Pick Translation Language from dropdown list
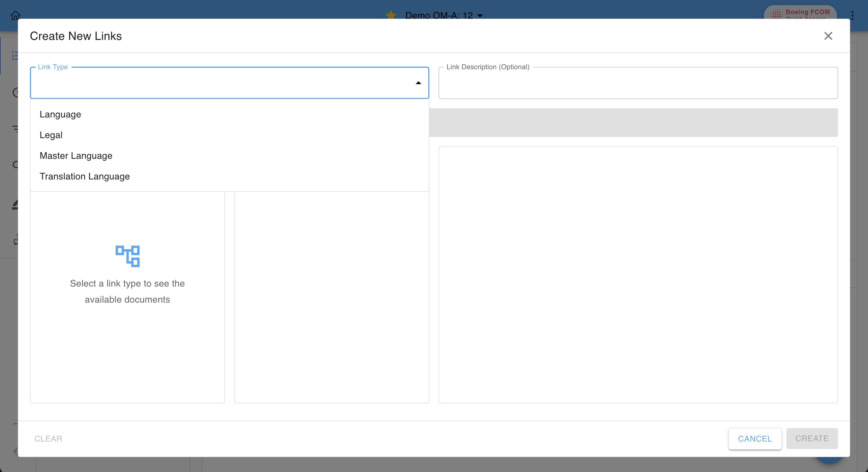 tap(85, 176)
